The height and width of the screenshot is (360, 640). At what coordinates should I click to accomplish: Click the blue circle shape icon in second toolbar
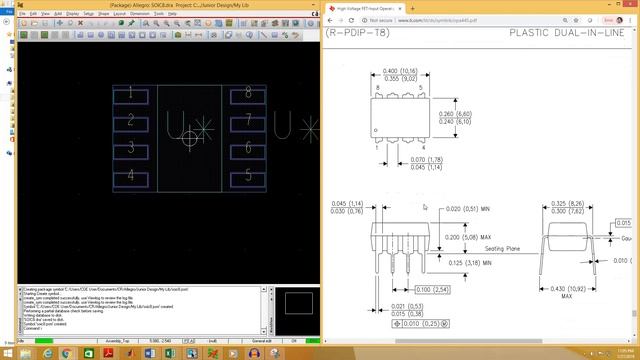pyautogui.click(x=101, y=35)
